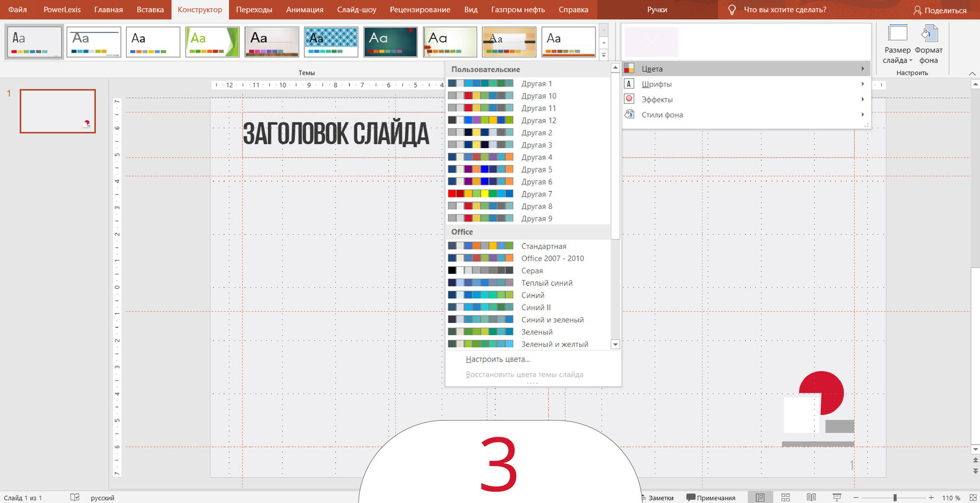
Task: Click the next slide double-arrow icon
Action: tap(975, 470)
